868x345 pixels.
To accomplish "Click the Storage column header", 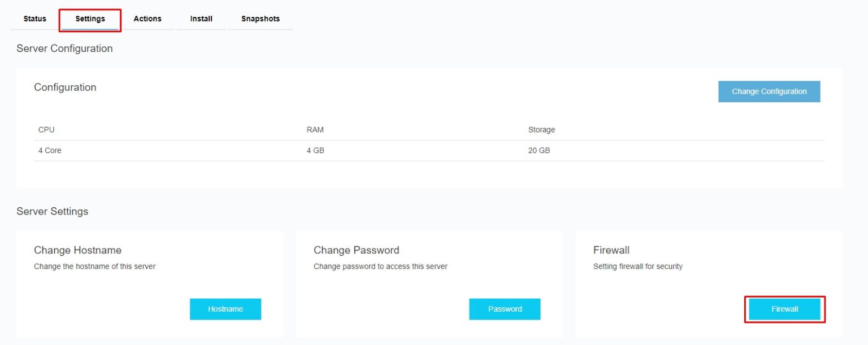I will coord(541,130).
